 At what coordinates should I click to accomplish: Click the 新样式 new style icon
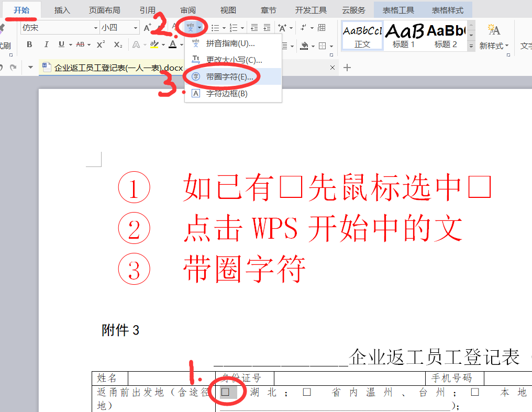click(494, 30)
